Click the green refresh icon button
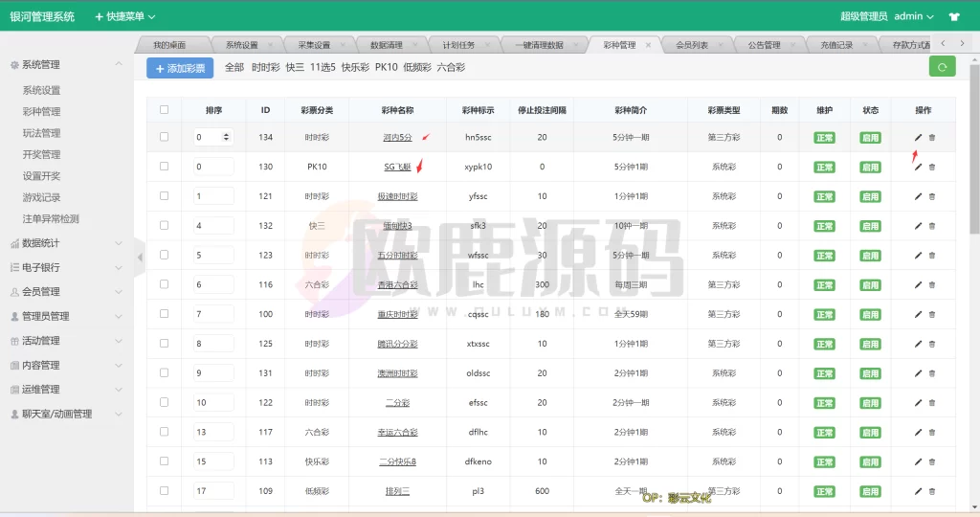This screenshot has width=980, height=517. [x=942, y=66]
